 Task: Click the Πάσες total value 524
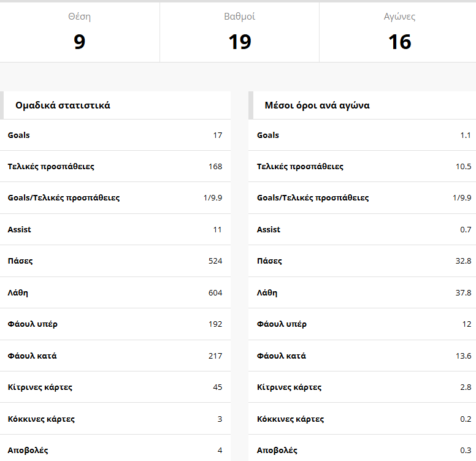tap(215, 261)
